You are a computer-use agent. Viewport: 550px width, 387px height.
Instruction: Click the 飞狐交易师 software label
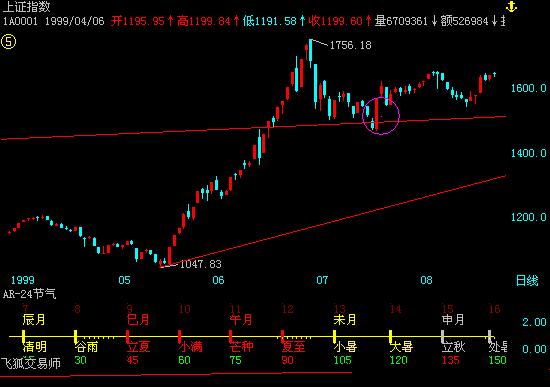[x=31, y=363]
